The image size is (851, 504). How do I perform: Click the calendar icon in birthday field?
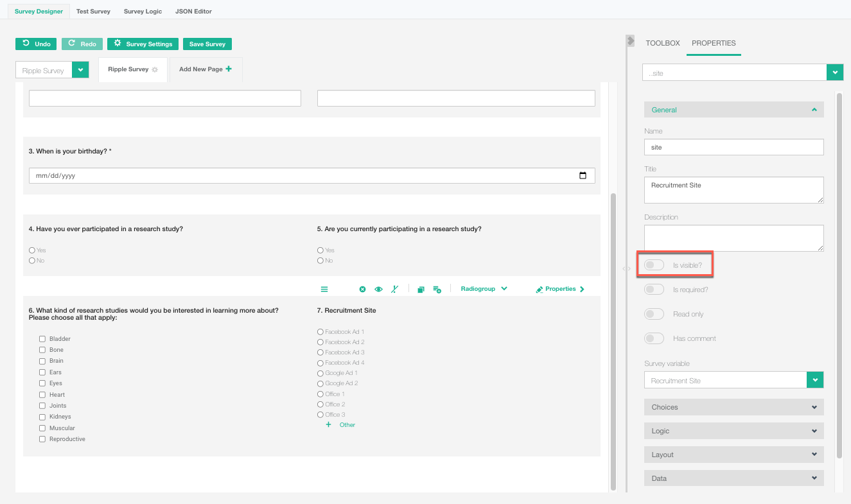[583, 175]
